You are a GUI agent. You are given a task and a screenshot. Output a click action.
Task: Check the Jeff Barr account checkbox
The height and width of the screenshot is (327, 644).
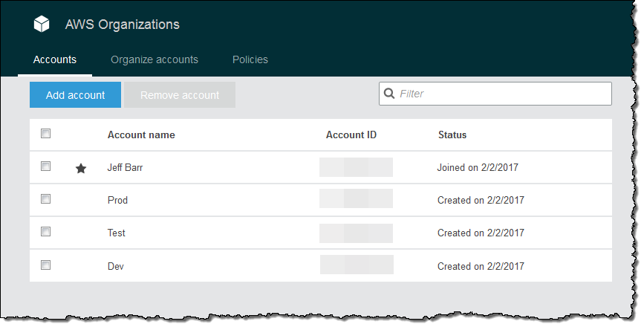pyautogui.click(x=46, y=166)
